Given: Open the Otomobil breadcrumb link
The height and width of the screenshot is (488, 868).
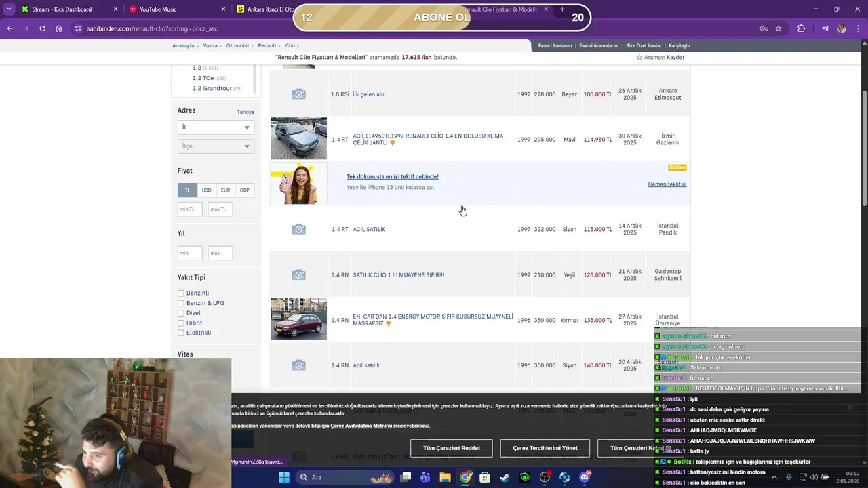Looking at the screenshot, I should pyautogui.click(x=237, y=45).
